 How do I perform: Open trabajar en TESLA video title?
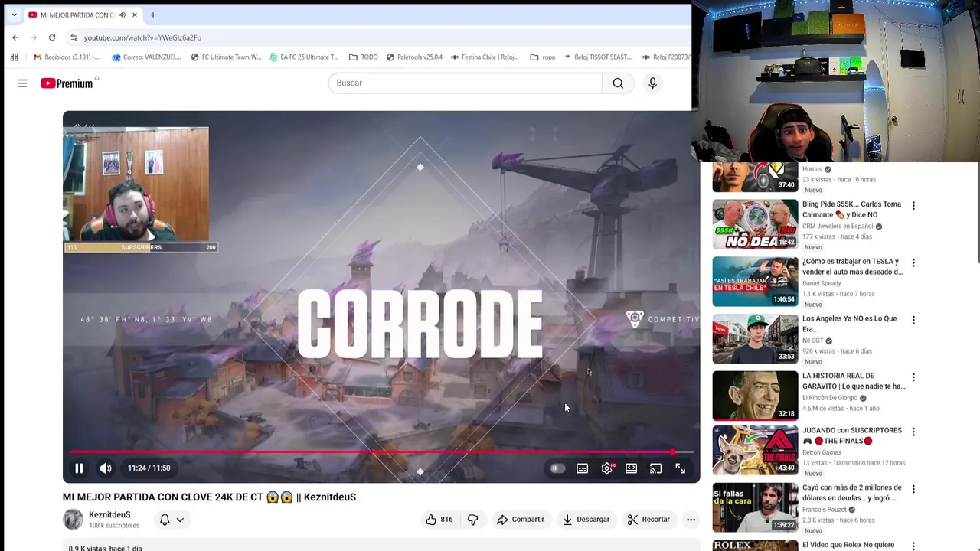pos(852,266)
